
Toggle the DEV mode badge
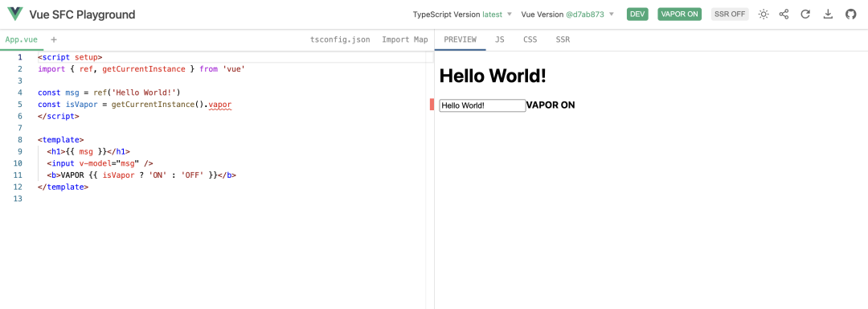[637, 14]
